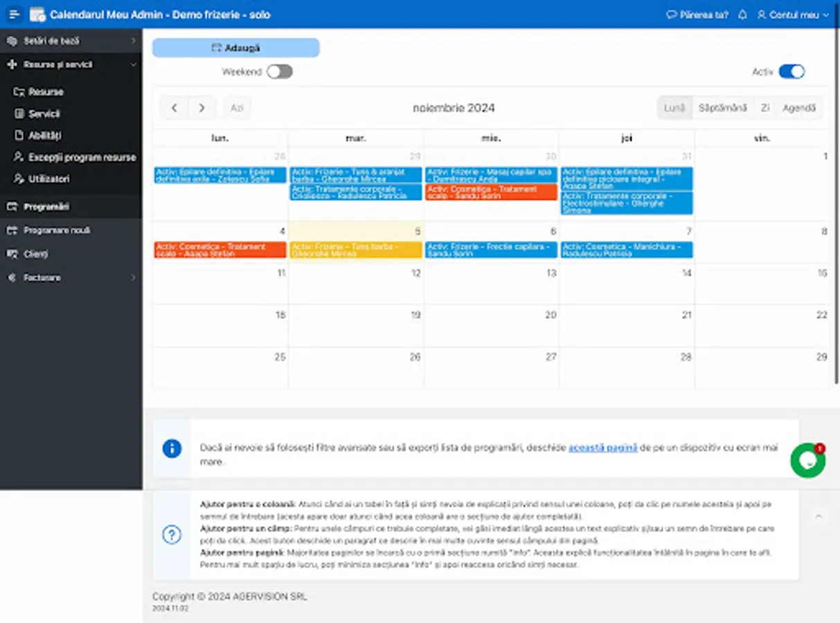The image size is (840, 623).
Task: Click the notification bell icon
Action: [742, 14]
